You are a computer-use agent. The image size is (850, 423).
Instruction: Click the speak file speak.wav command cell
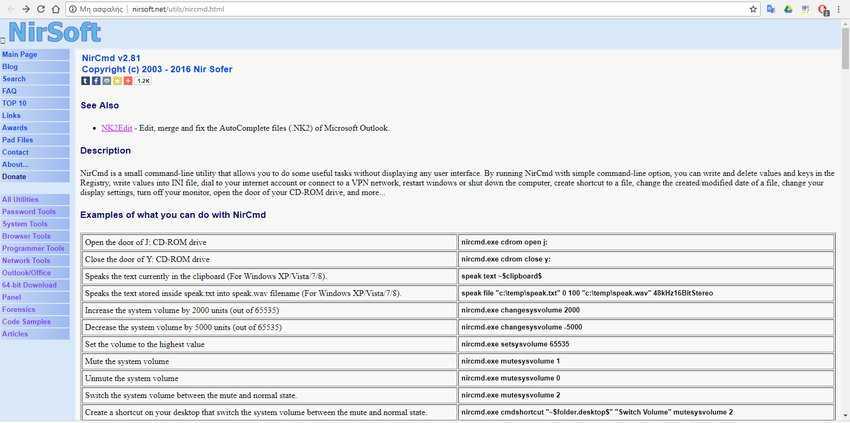point(646,293)
